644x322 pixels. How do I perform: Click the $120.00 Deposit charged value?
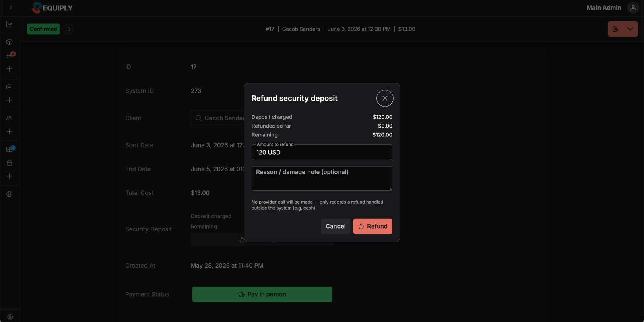pyautogui.click(x=382, y=117)
